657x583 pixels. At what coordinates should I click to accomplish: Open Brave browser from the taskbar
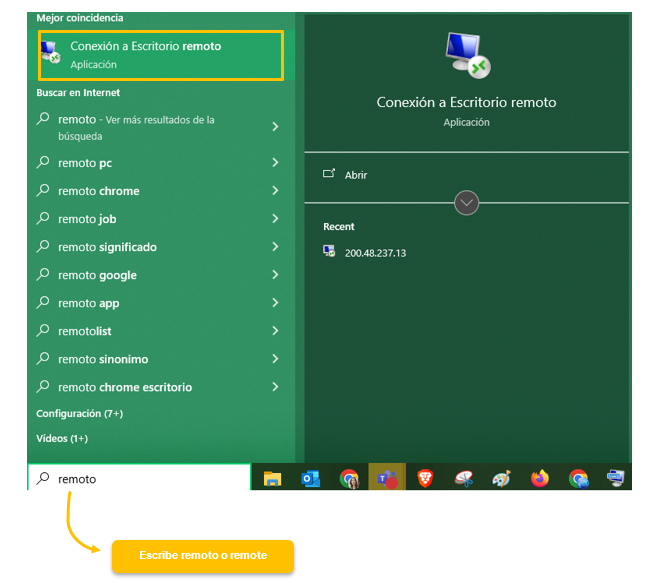[425, 478]
